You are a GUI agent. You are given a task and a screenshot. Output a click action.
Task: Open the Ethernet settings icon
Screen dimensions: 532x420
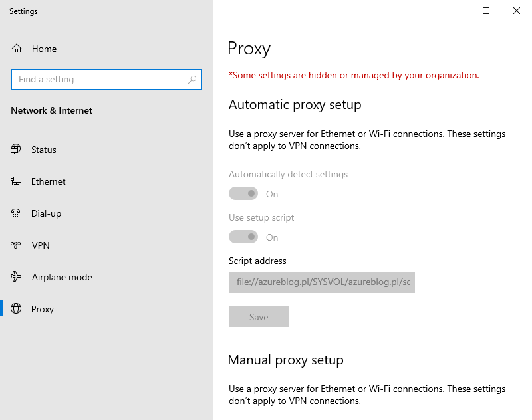pyautogui.click(x=15, y=181)
